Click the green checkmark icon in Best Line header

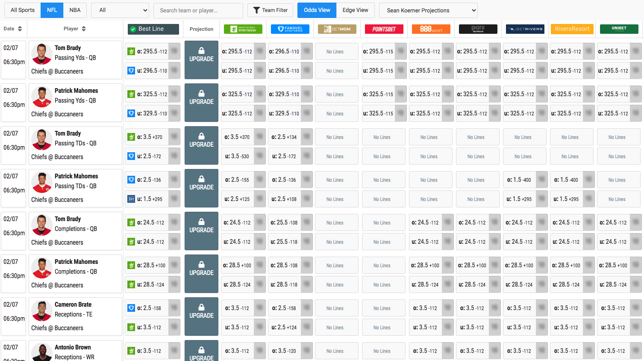tap(133, 29)
